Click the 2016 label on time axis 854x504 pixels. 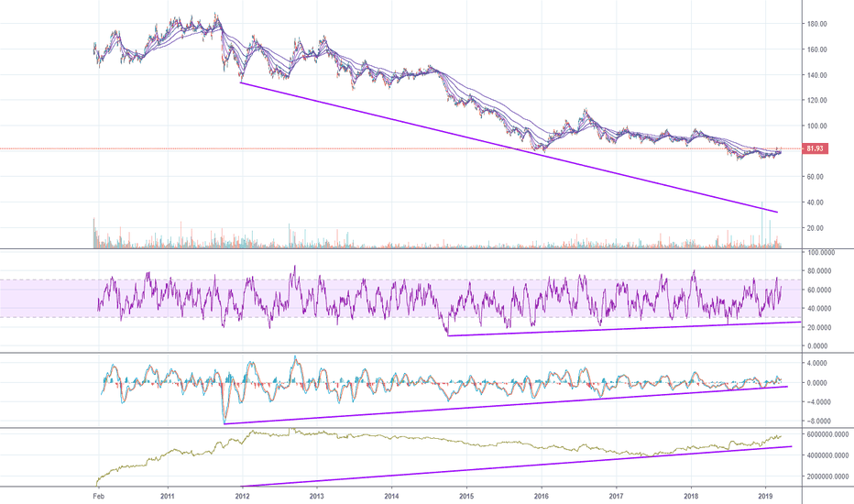[x=542, y=497]
